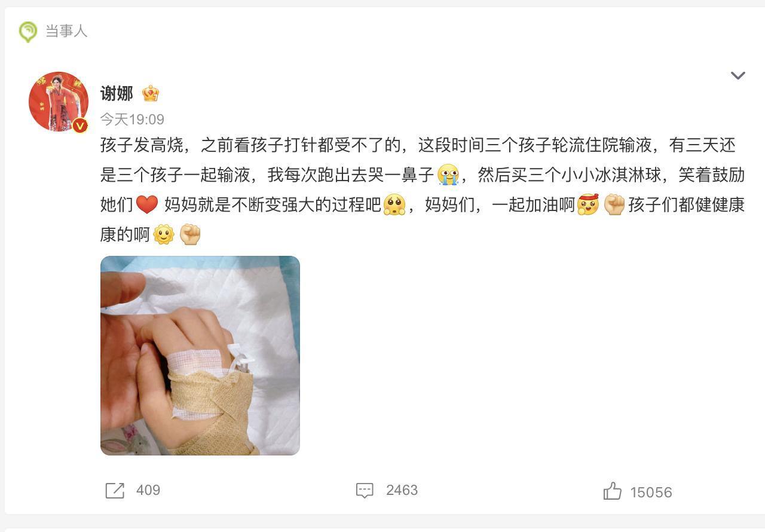The image size is (765, 532).
Task: Click the 谢娜 username
Action: tap(117, 93)
